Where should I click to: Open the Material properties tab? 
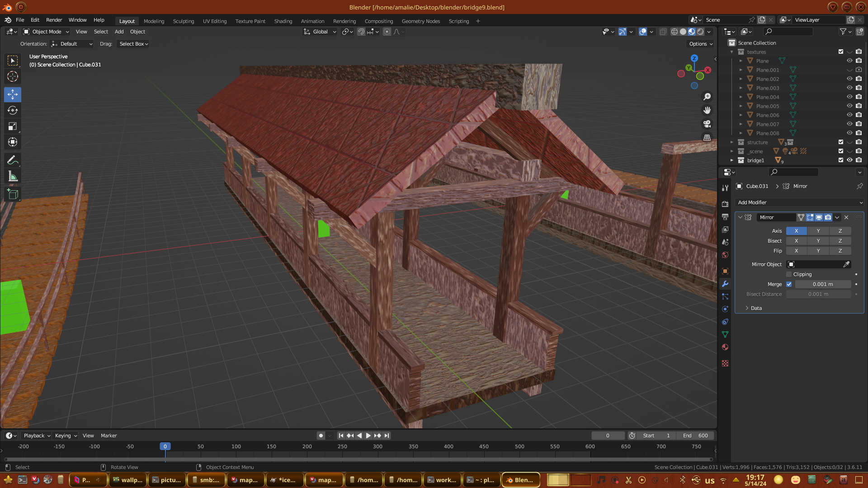pos(725,347)
